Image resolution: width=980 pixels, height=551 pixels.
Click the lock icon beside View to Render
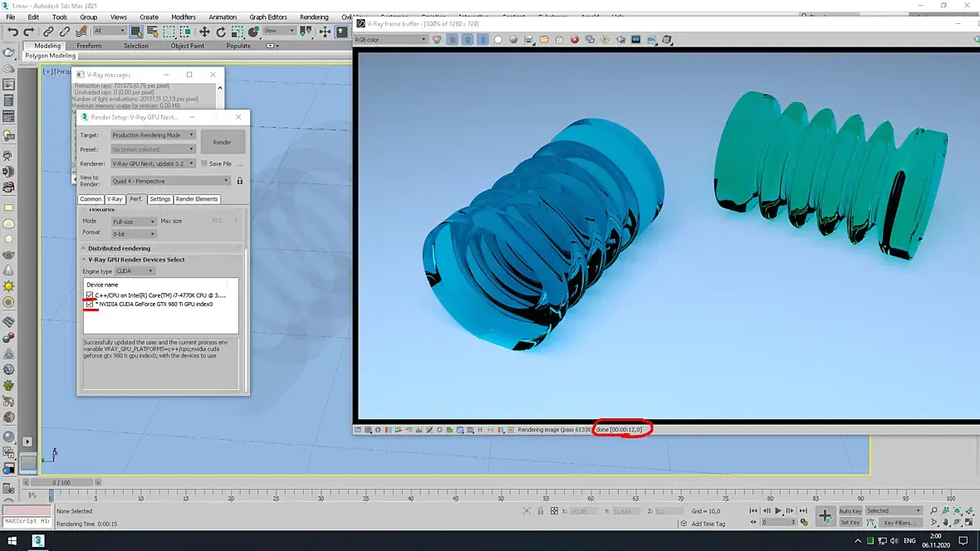[240, 181]
